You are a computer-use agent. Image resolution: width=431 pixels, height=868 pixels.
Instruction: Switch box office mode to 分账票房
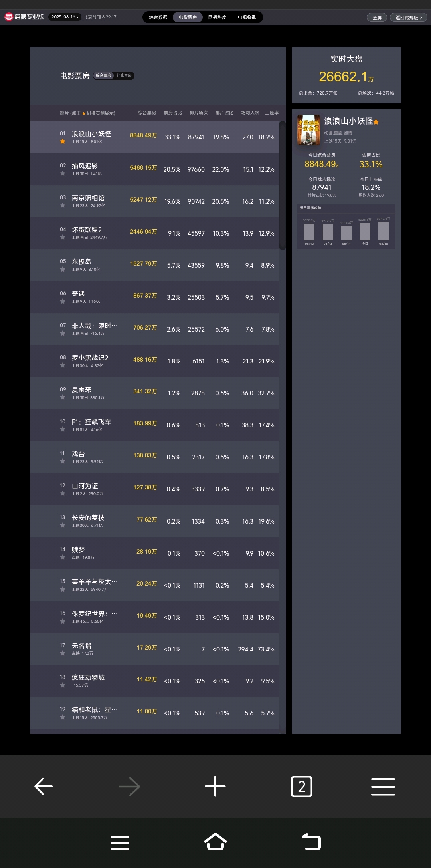click(x=124, y=75)
